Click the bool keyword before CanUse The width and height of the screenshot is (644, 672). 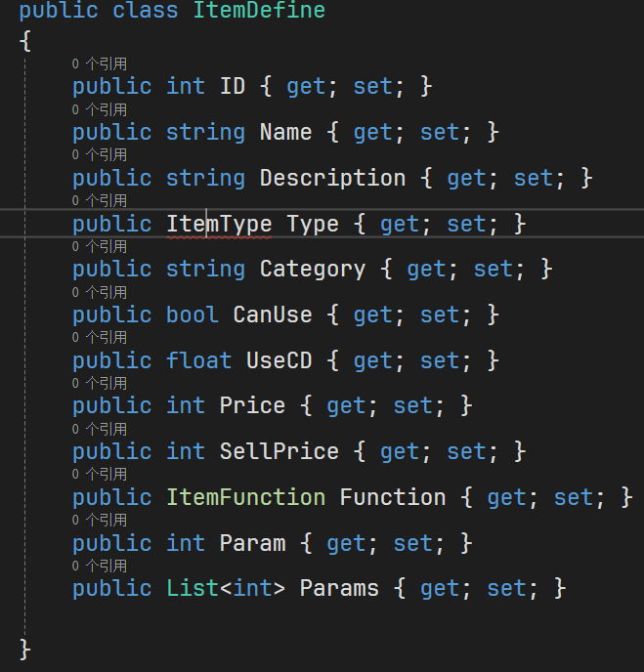(192, 315)
